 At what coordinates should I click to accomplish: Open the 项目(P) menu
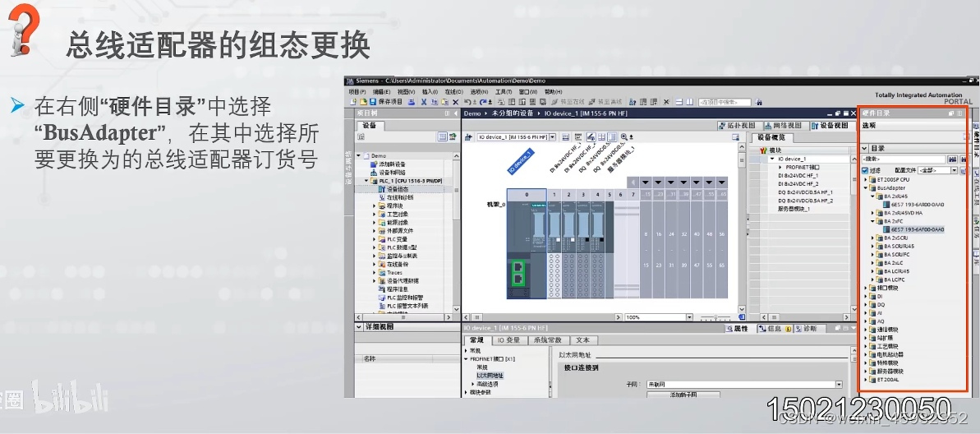coord(356,92)
